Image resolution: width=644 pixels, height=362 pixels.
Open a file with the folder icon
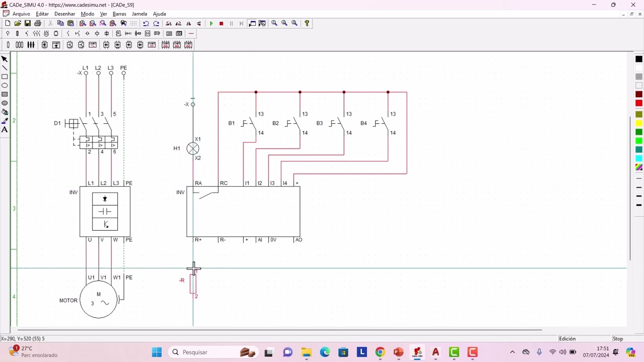[x=18, y=23]
